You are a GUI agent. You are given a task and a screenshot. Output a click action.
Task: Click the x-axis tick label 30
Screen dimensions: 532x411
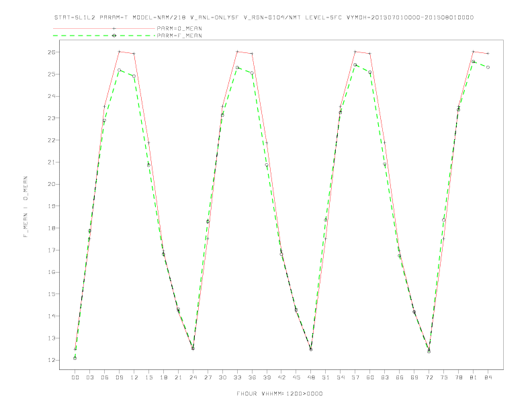[x=222, y=377]
